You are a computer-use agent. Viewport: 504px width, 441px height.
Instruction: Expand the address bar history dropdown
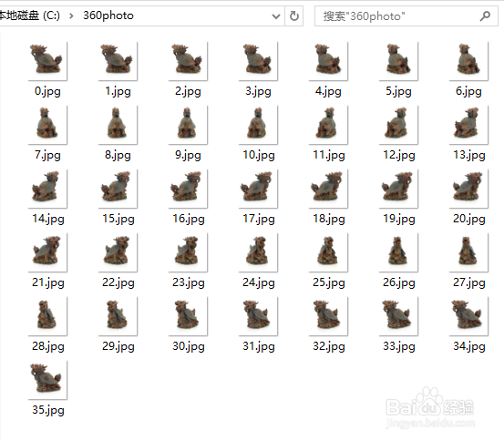276,16
